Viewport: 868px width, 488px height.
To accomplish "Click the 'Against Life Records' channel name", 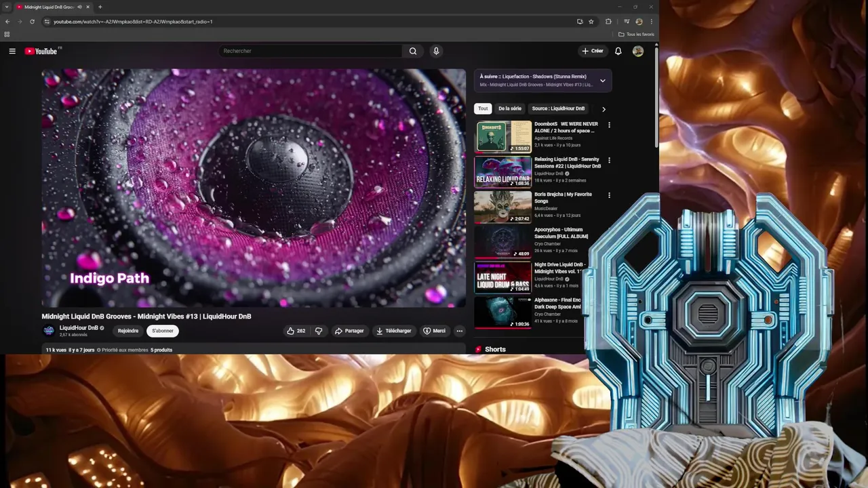I will tap(553, 138).
